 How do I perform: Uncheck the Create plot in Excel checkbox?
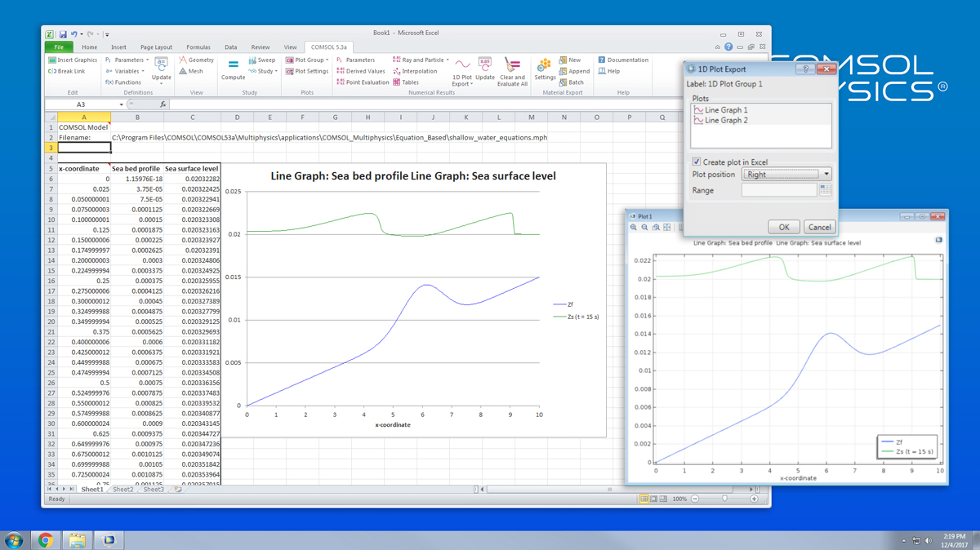[x=697, y=162]
